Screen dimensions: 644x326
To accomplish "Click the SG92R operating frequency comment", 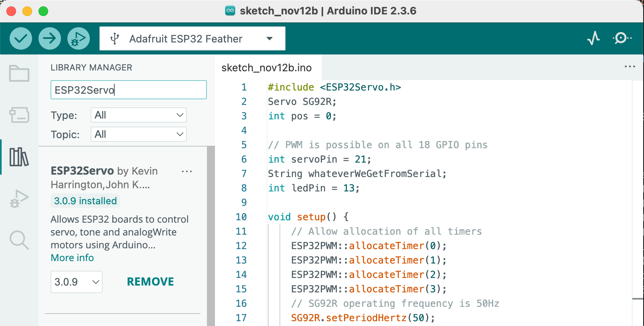I will (x=395, y=304).
